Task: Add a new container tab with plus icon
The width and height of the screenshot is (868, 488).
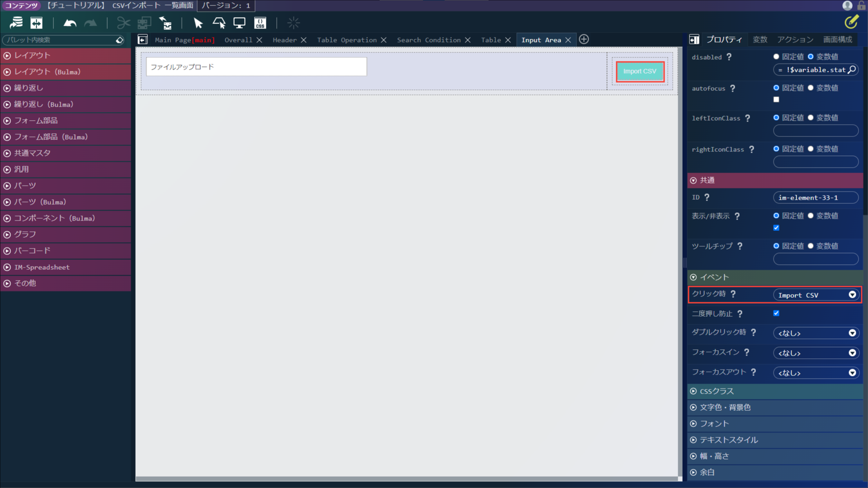Action: pos(584,39)
